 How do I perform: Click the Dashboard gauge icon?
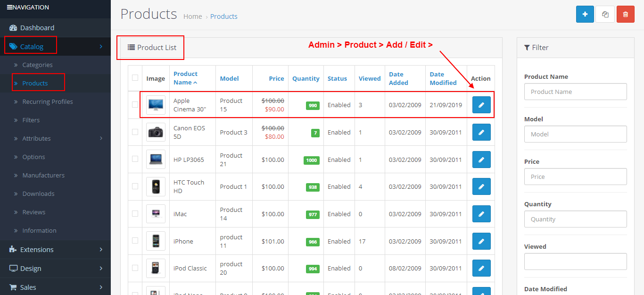(13, 27)
